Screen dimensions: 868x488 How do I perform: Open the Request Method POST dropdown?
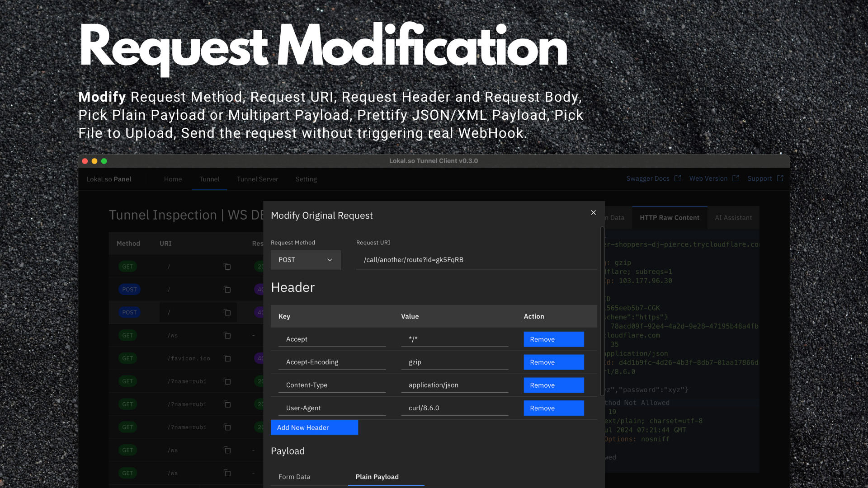coord(306,260)
